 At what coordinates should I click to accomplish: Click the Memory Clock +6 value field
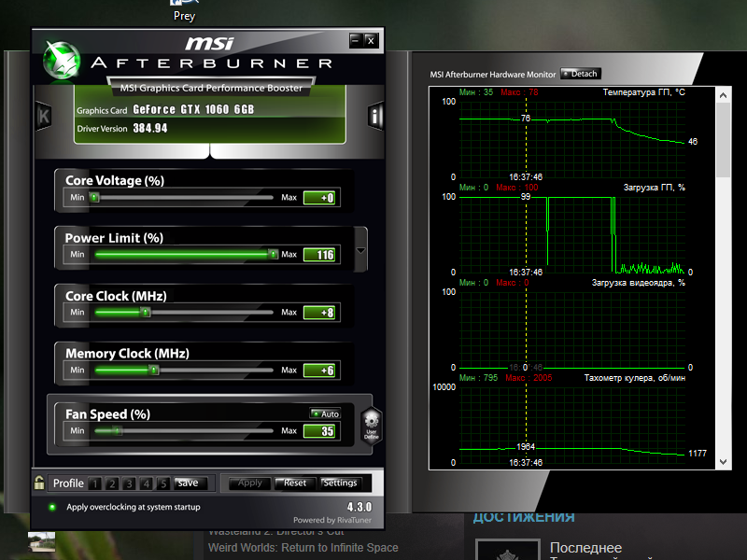point(319,371)
